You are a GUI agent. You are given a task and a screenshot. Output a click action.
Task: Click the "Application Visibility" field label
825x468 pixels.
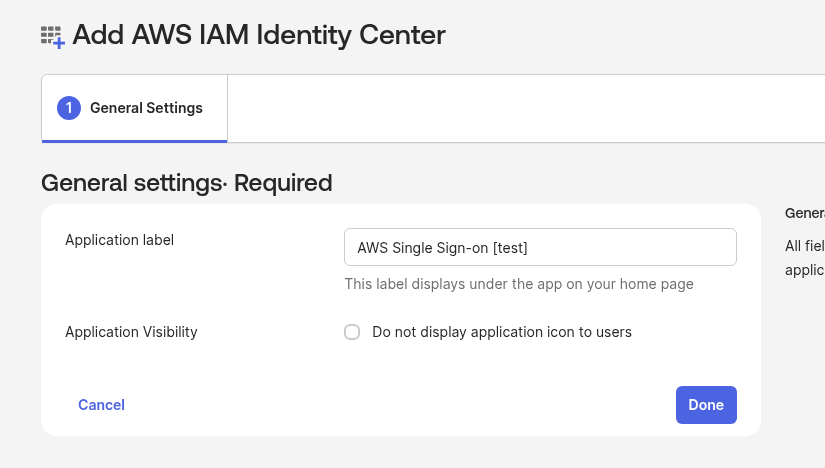(131, 332)
